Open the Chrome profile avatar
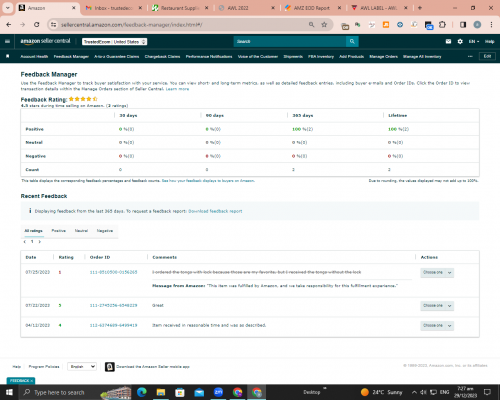This screenshot has height=400, width=500. pos(477,25)
